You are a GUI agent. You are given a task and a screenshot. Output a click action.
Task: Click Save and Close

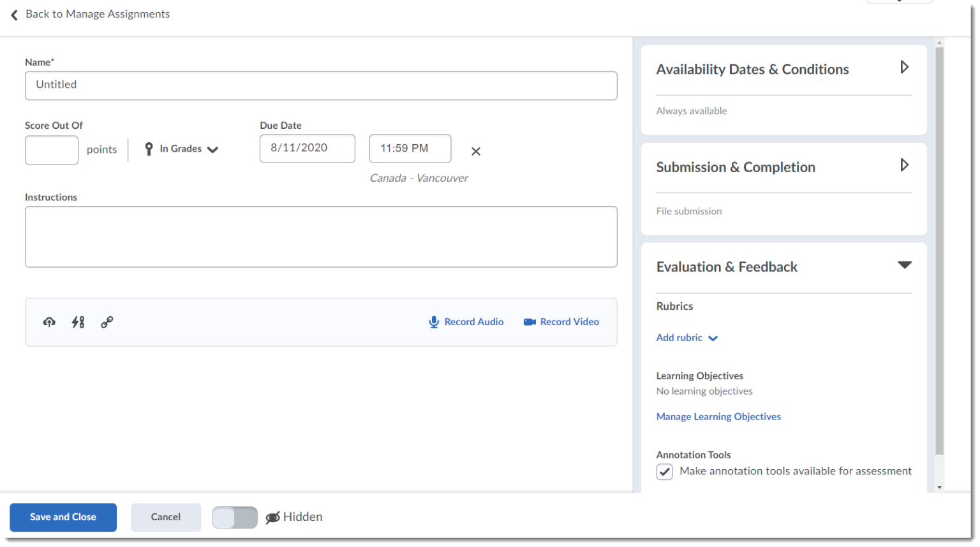tap(63, 517)
